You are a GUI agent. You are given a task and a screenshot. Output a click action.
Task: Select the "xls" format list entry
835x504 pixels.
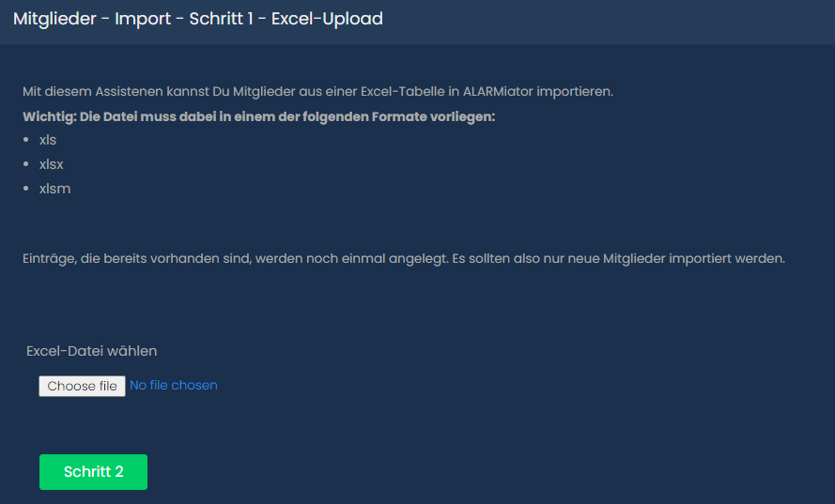coord(48,140)
